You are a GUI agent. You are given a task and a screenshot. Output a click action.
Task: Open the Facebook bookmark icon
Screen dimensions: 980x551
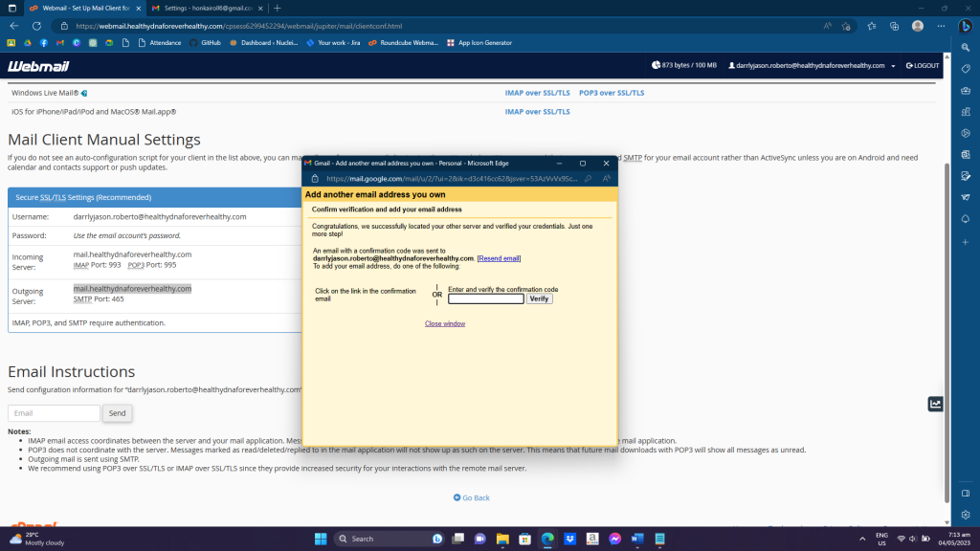pos(44,43)
